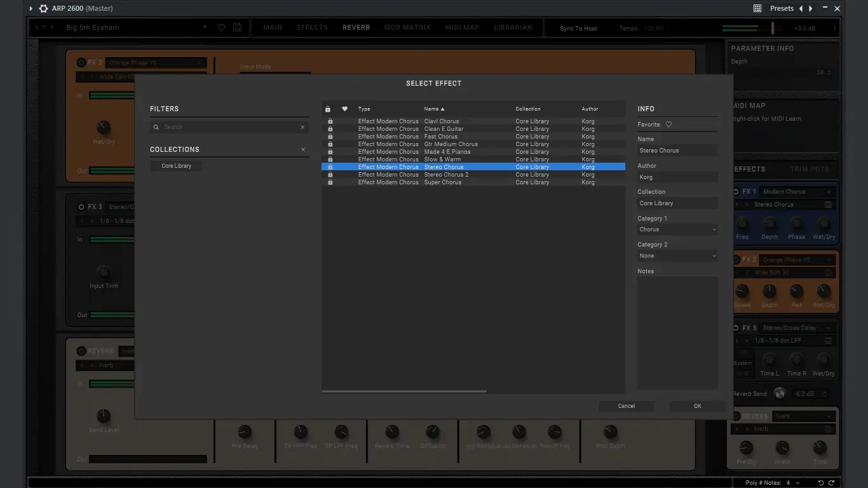The image size is (868, 488).
Task: Select the Core Library collection filter
Action: [x=176, y=166]
